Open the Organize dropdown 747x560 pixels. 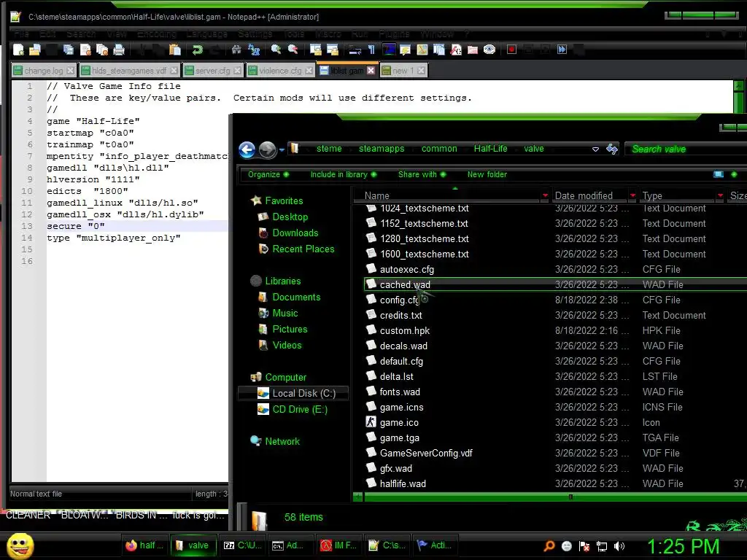coord(268,174)
